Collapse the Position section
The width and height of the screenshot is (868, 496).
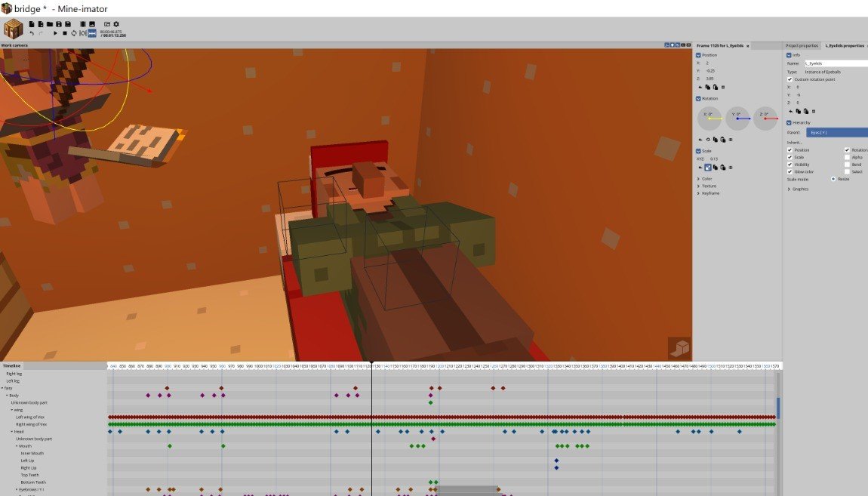coord(698,55)
